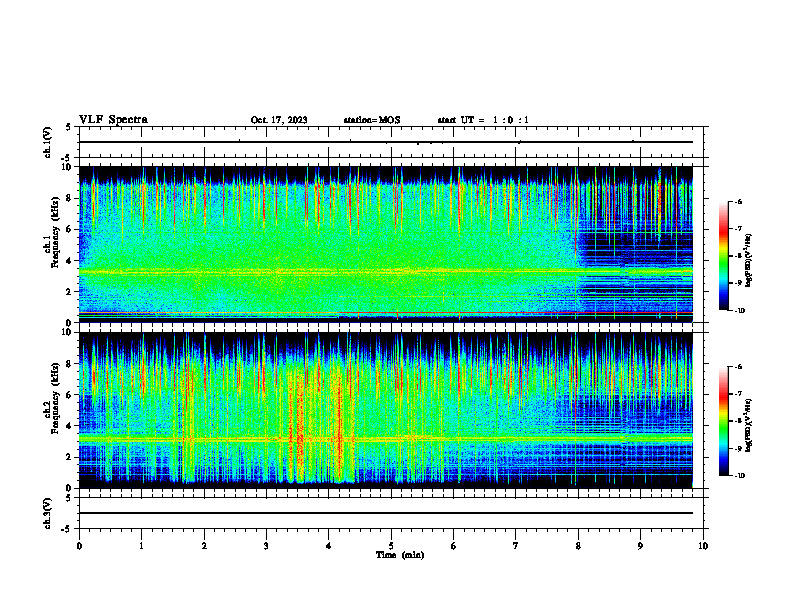The height and width of the screenshot is (612, 792).
Task: Click the "8" kHz tick of ch.1 panel
Action: (70, 198)
